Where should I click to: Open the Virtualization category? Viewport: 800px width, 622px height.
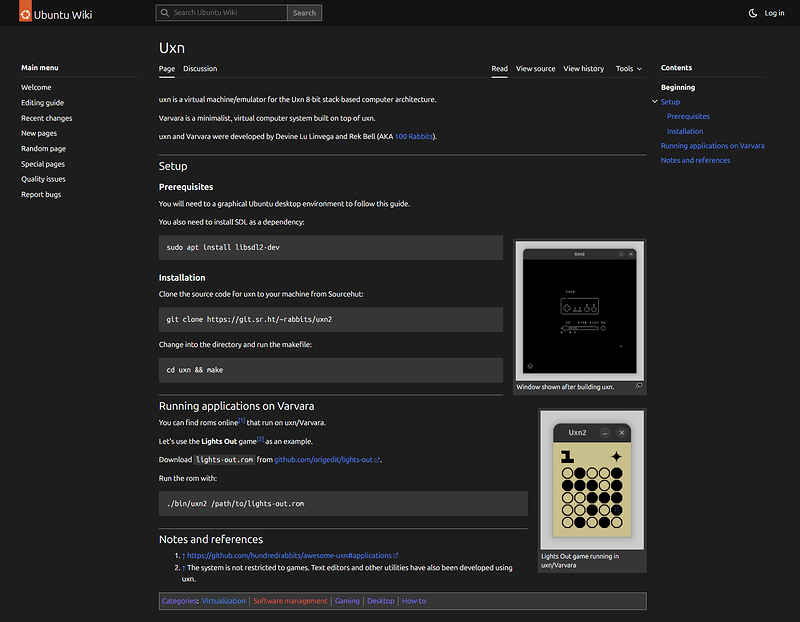click(223, 601)
